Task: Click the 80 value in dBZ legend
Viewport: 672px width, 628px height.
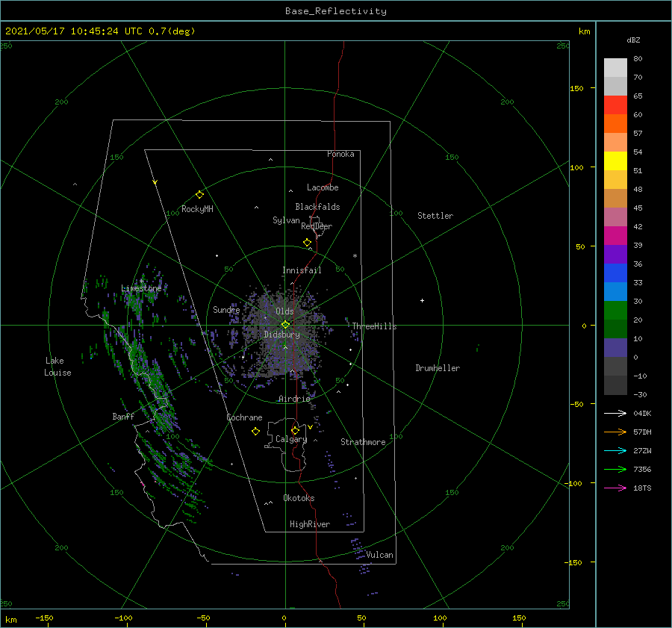Action: tap(638, 58)
